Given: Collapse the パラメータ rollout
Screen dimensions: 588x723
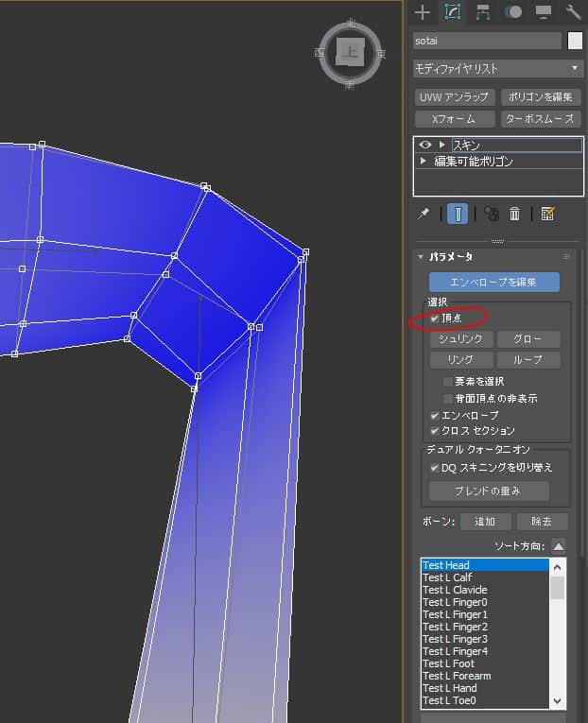Looking at the screenshot, I should [x=421, y=257].
